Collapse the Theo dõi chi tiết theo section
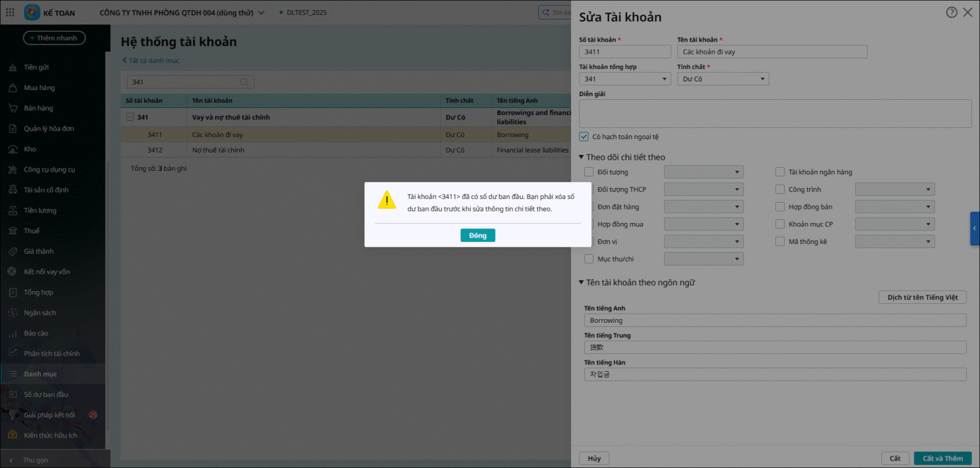Image resolution: width=980 pixels, height=468 pixels. 581,157
